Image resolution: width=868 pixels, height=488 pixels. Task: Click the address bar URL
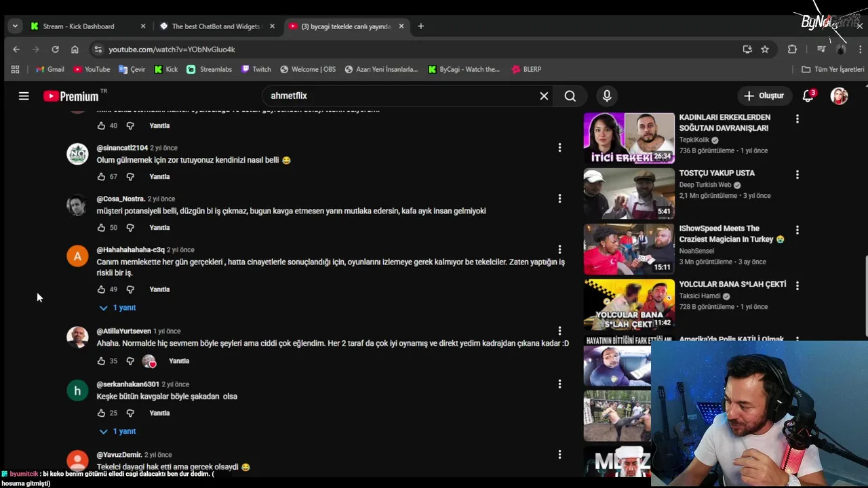[172, 49]
